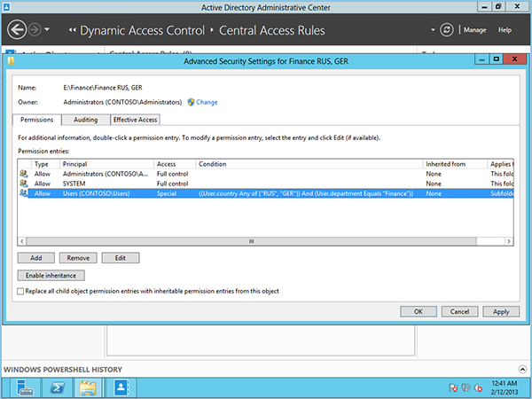Click OK in Advanced Security Settings
The width and height of the screenshot is (532, 399).
click(419, 311)
